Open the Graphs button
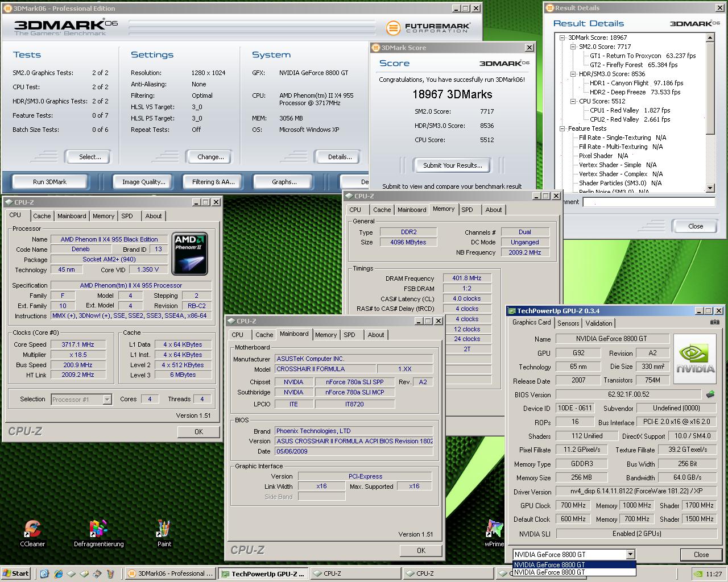 coord(284,182)
